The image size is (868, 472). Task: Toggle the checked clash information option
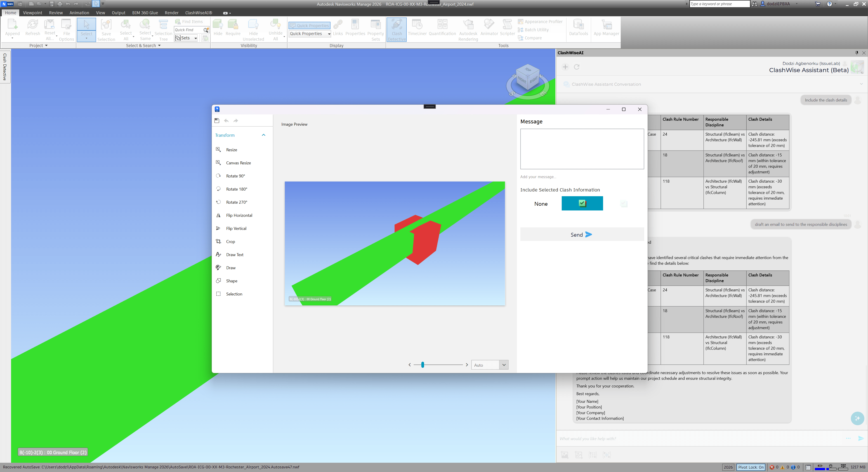pyautogui.click(x=582, y=203)
